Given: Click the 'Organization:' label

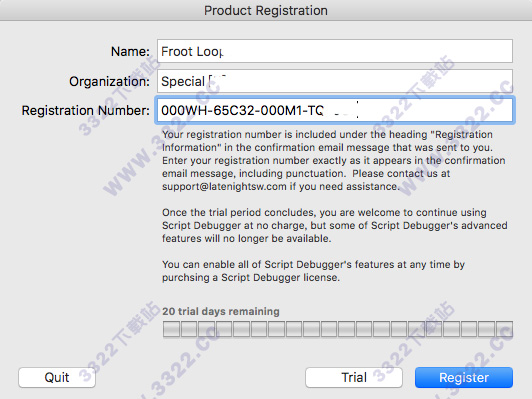Looking at the screenshot, I should tap(109, 81).
